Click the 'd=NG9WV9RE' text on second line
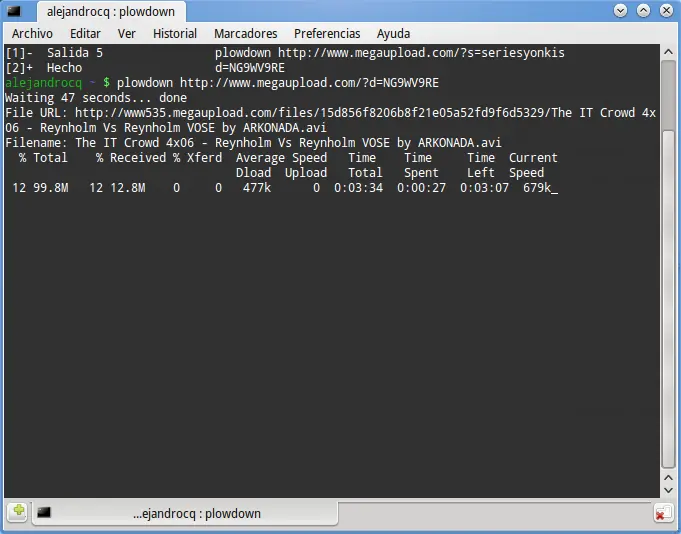The height and width of the screenshot is (534, 681). click(x=250, y=68)
